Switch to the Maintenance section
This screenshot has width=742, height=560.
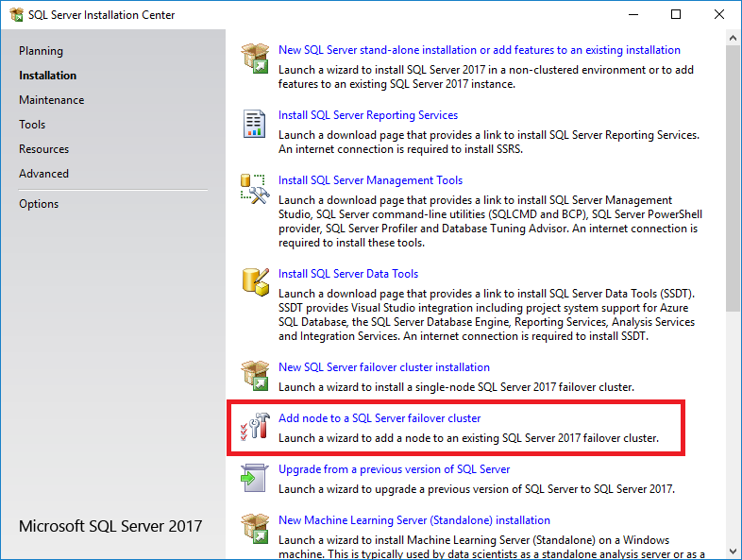tap(51, 100)
